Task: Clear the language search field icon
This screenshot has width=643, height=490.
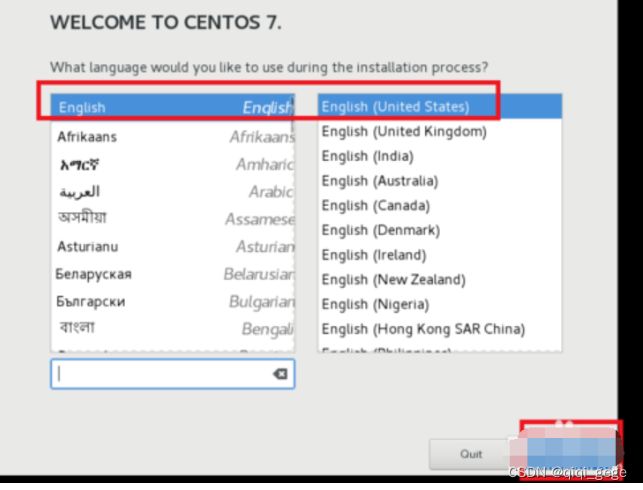Action: tap(280, 374)
